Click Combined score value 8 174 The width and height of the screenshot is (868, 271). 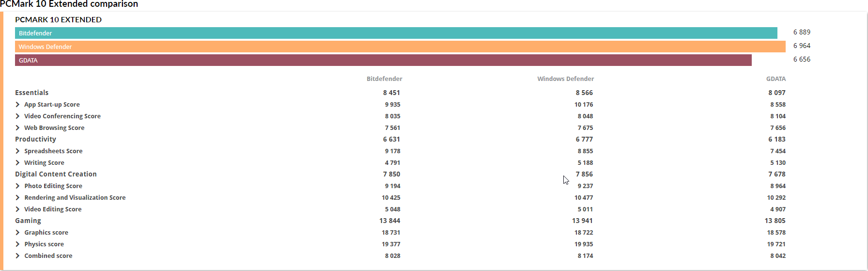click(585, 256)
